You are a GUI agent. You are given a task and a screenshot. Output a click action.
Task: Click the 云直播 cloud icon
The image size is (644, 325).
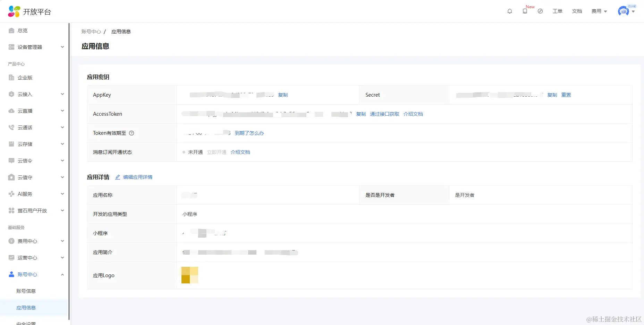coord(11,111)
